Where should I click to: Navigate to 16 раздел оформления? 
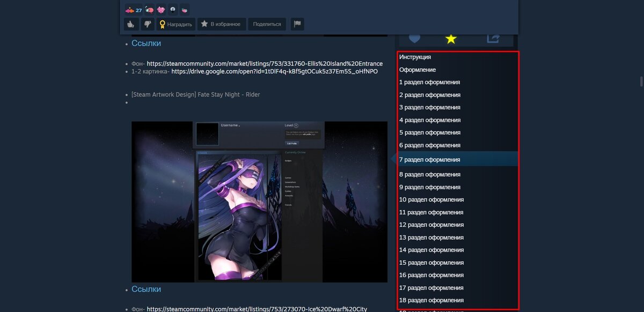pyautogui.click(x=431, y=275)
